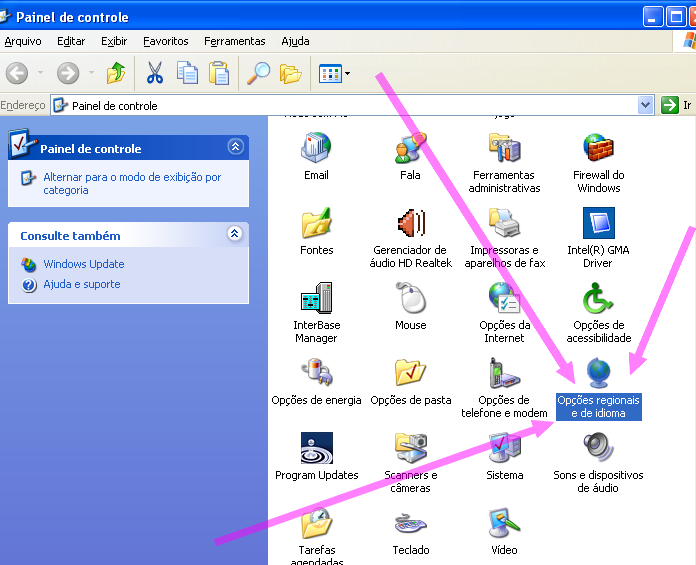The height and width of the screenshot is (565, 696).
Task: Open the Favoritos menu
Action: pyautogui.click(x=166, y=41)
